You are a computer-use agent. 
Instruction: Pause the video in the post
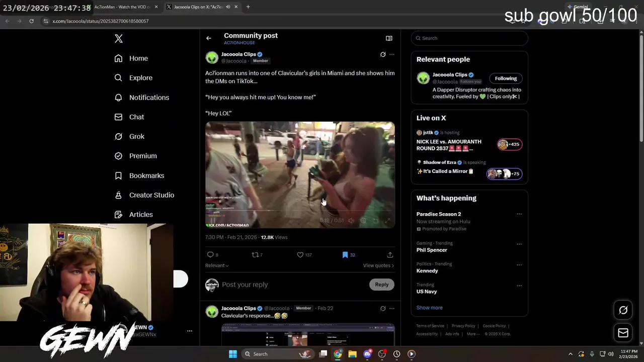point(212,220)
